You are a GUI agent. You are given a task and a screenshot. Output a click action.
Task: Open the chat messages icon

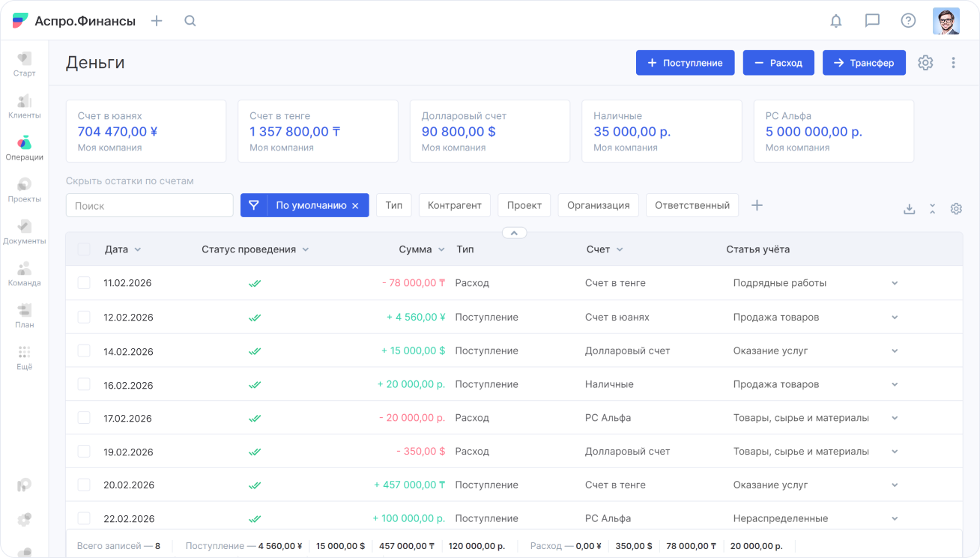pyautogui.click(x=872, y=21)
